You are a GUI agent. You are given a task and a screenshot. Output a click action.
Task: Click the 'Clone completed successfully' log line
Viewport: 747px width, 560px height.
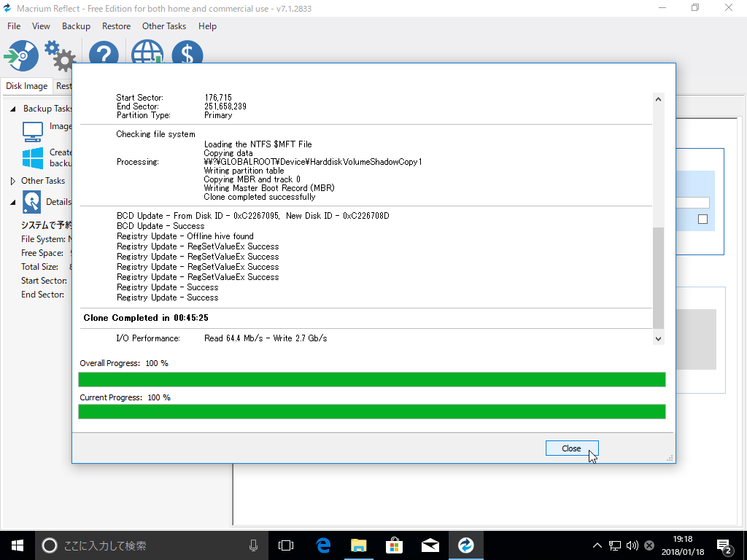260,197
